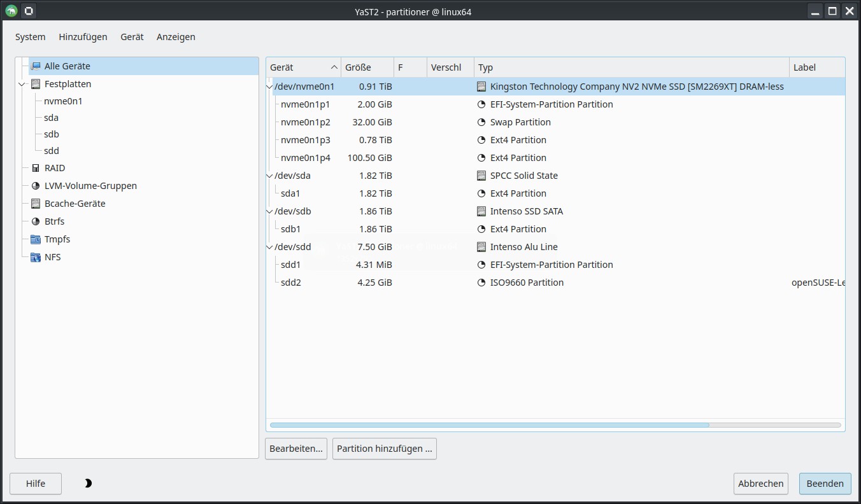Click the Swap Partition type icon

pos(481,122)
